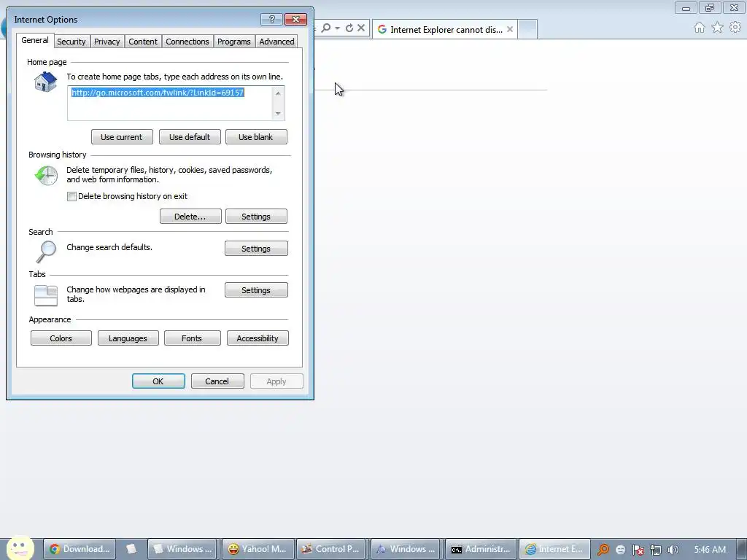
Task: Select the Content tab
Action: [x=143, y=42]
